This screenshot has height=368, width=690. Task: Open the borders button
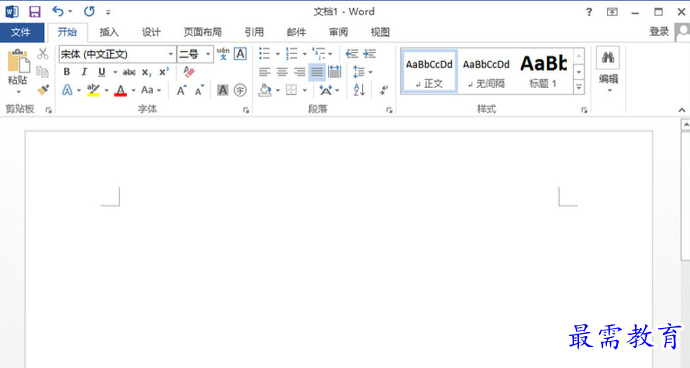click(x=291, y=90)
